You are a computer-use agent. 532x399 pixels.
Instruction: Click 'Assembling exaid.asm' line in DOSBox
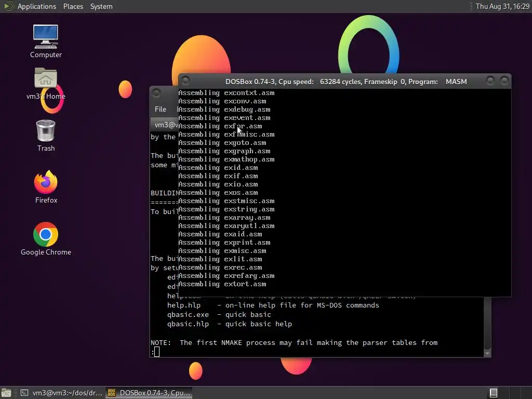(220, 234)
